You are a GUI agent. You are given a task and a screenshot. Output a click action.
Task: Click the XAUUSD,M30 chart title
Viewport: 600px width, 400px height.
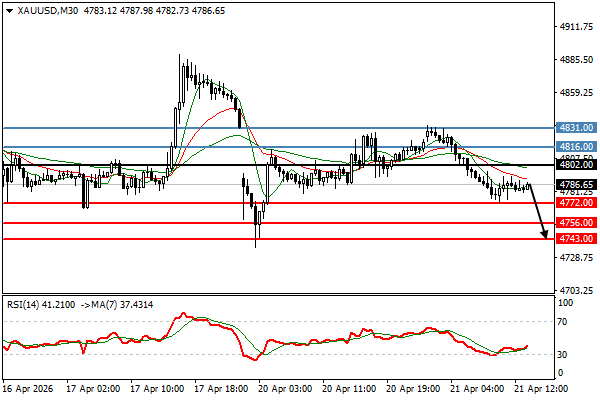click(50, 10)
